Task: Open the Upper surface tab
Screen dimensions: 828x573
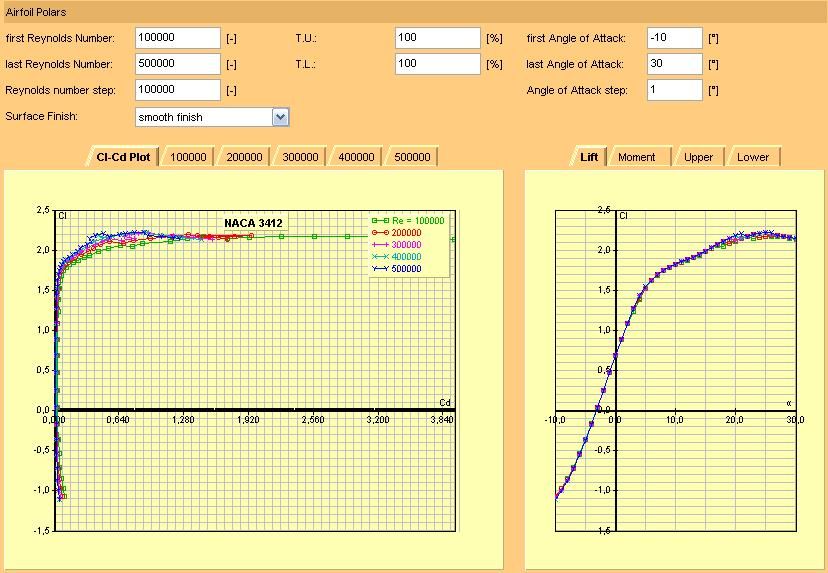Action: tap(698, 157)
